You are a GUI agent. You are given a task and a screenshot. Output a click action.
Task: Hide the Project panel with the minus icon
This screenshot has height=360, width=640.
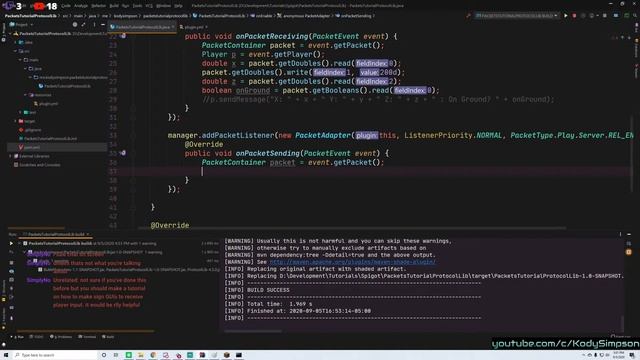click(x=102, y=25)
